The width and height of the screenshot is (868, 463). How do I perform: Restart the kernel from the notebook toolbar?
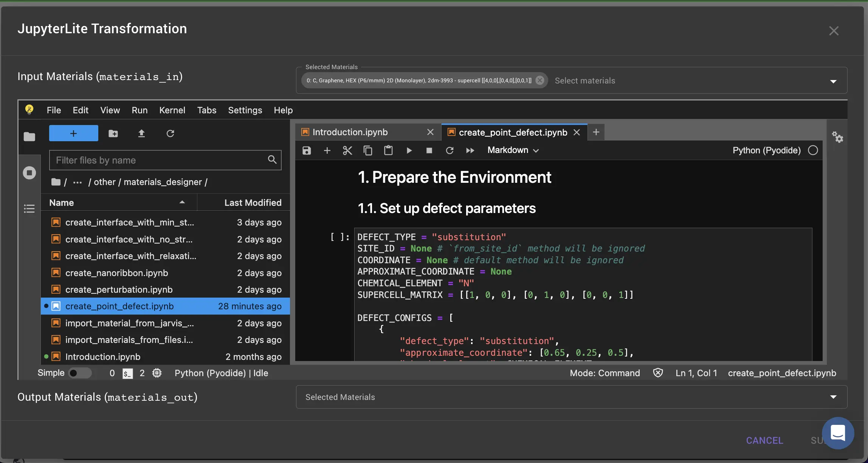(x=449, y=151)
